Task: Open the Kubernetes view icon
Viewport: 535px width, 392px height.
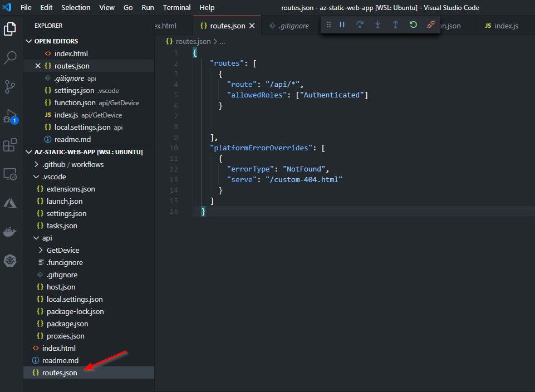Action: pyautogui.click(x=10, y=260)
